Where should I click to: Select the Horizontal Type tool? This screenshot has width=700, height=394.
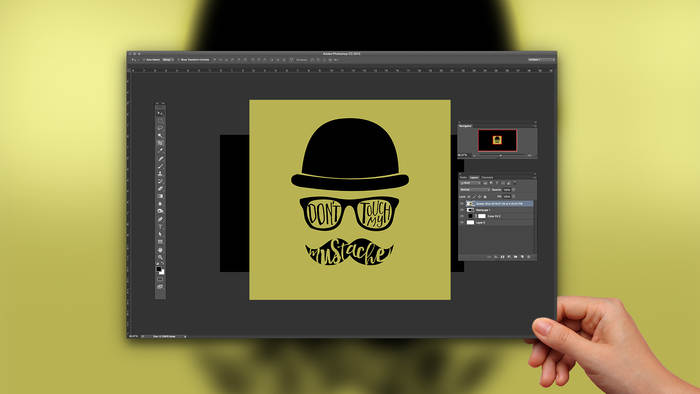click(x=160, y=227)
